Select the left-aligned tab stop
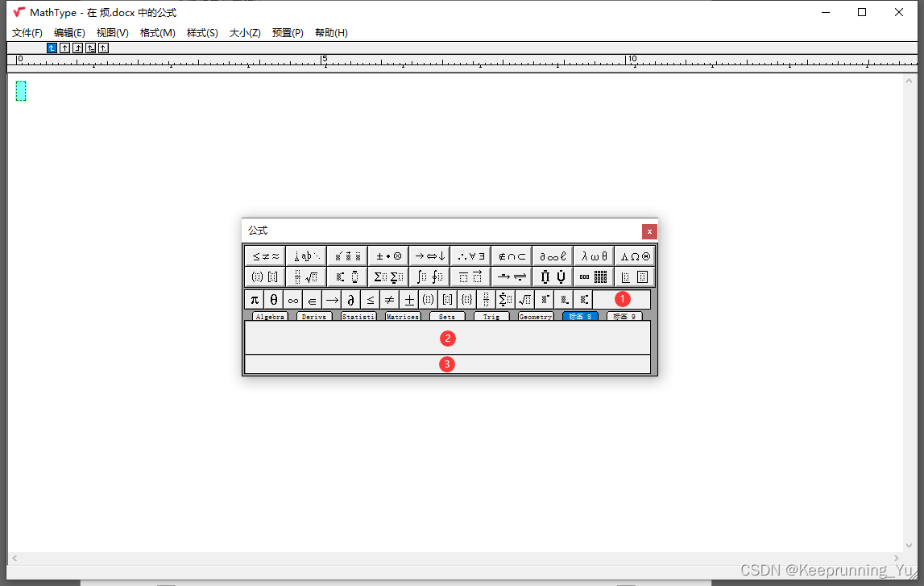This screenshot has width=924, height=586. pyautogui.click(x=52, y=48)
